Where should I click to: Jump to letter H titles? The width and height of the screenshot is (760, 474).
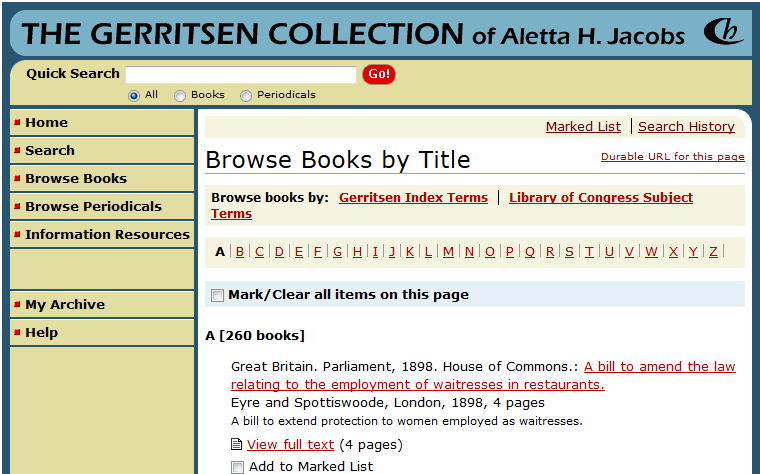click(357, 252)
